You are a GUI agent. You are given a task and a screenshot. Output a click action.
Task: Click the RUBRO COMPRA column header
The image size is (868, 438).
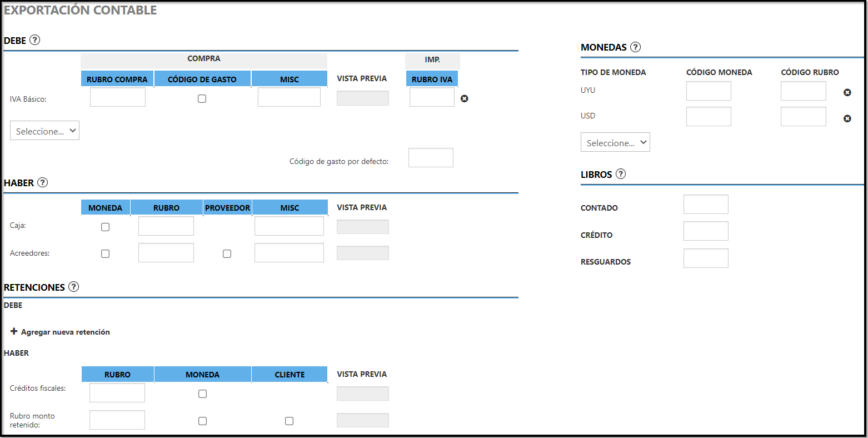[x=117, y=79]
